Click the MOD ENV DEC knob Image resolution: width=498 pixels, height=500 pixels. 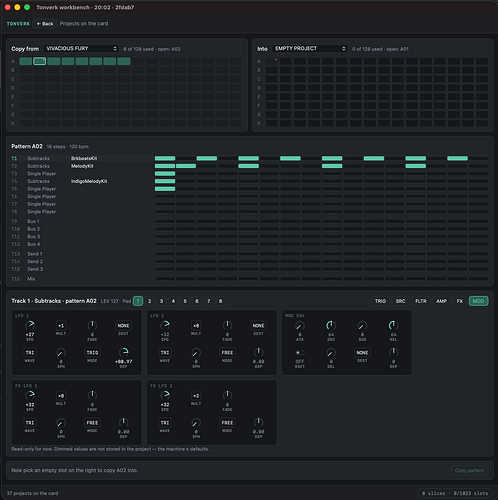[x=331, y=325]
